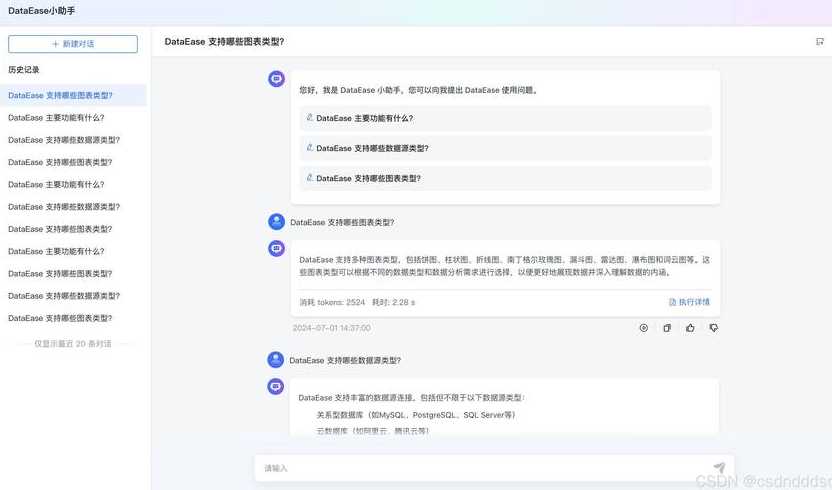This screenshot has height=490, width=832.
Task: Click user message DataEase 支持哪些数据源类型?
Action: coord(345,360)
